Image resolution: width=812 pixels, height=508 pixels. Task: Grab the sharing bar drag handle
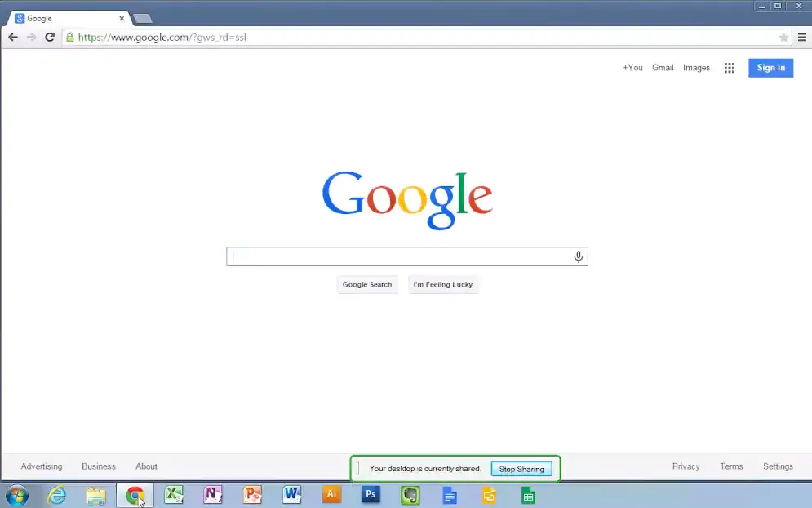(357, 469)
